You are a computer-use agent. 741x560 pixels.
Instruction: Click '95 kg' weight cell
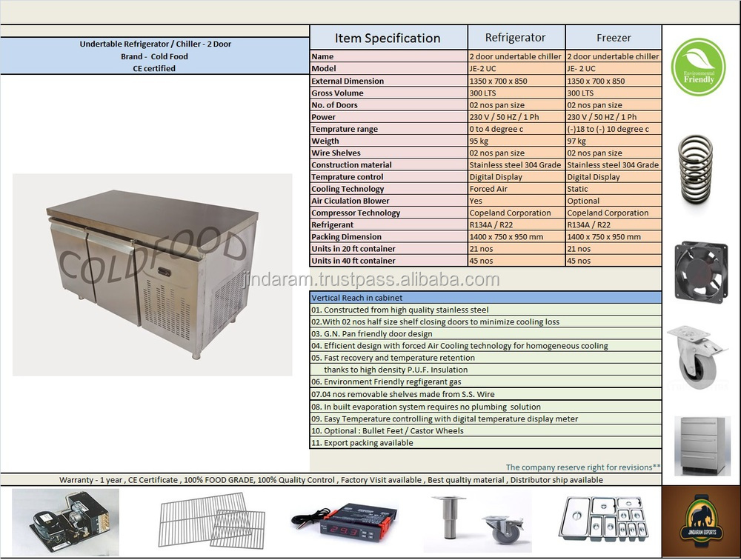coord(516,141)
